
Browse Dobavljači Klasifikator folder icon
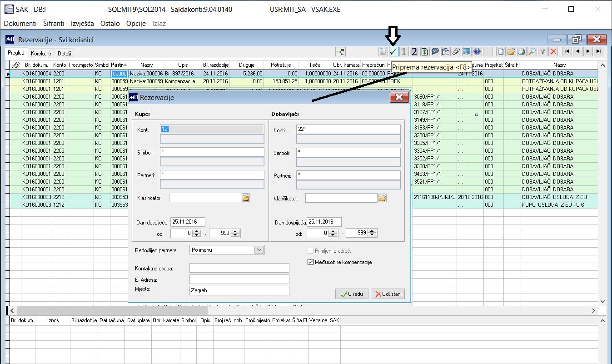coord(382,198)
